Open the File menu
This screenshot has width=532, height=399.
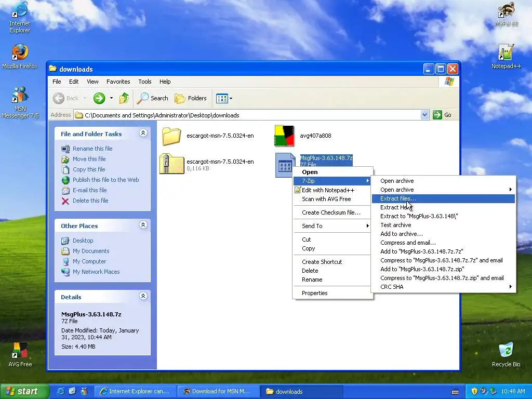[x=57, y=82]
